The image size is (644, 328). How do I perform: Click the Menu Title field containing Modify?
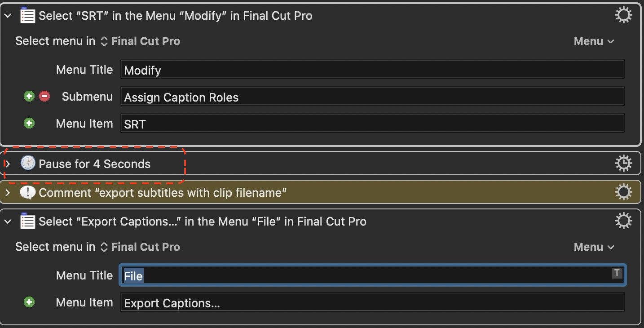(372, 70)
